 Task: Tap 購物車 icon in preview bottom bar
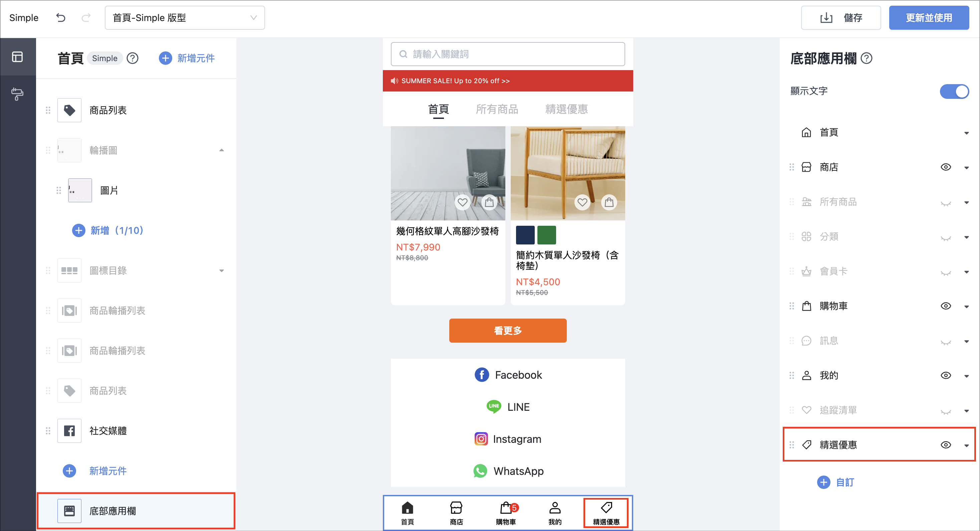[x=506, y=507]
